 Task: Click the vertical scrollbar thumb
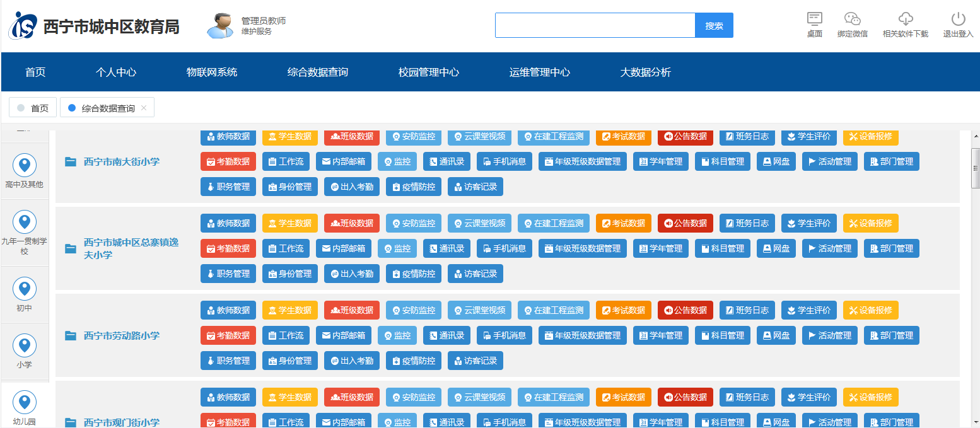pos(975,168)
